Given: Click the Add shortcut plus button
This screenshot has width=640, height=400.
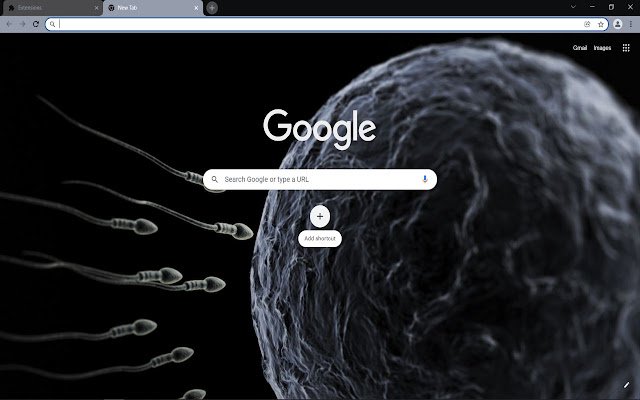Looking at the screenshot, I should point(320,216).
